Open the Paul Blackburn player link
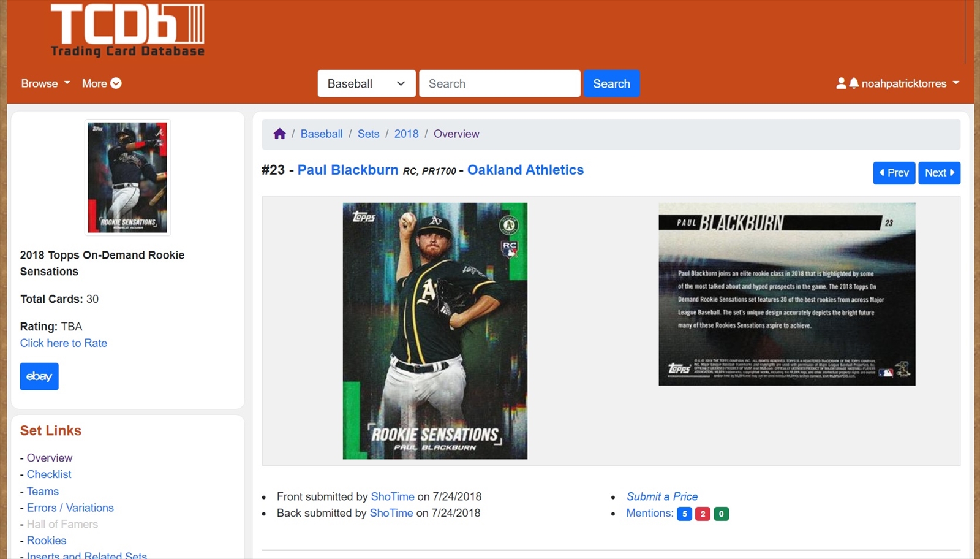980x559 pixels. tap(347, 170)
